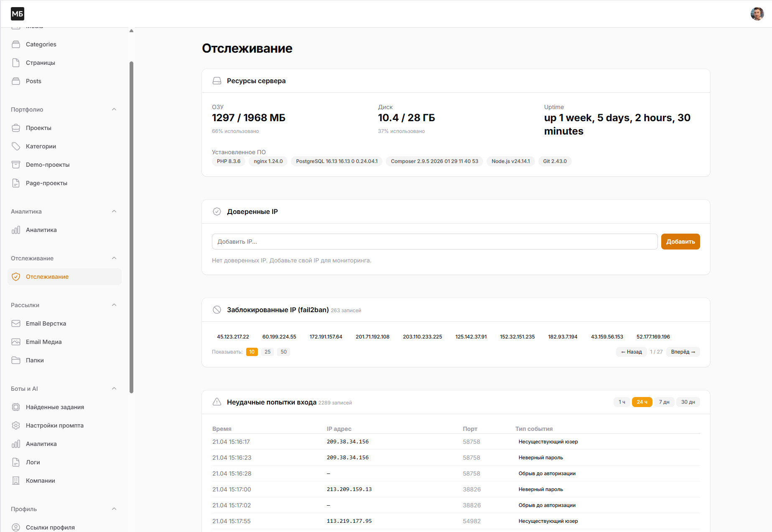This screenshot has width=772, height=532.
Task: Click inside the Добавить IP input field
Action: pos(434,241)
